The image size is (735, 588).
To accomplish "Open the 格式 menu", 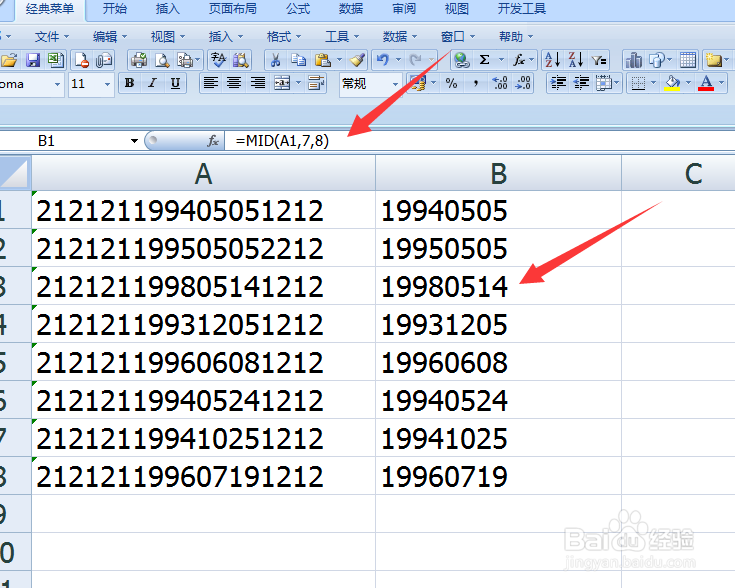I will (284, 37).
